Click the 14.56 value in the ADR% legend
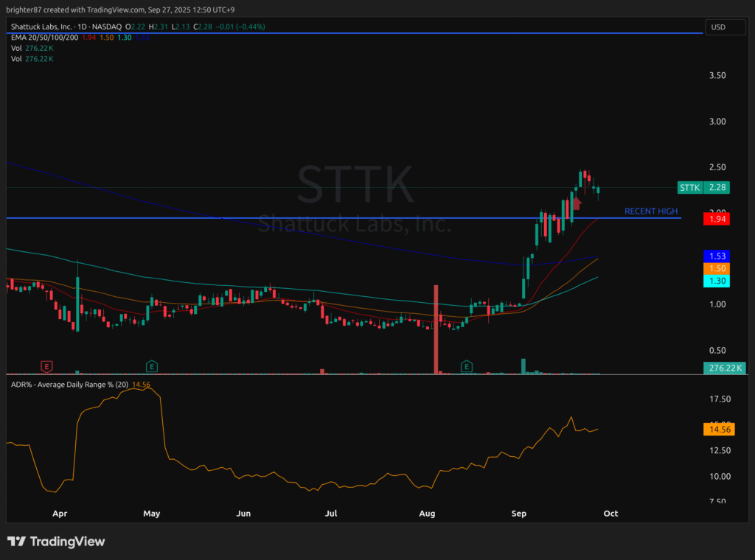 [x=141, y=385]
